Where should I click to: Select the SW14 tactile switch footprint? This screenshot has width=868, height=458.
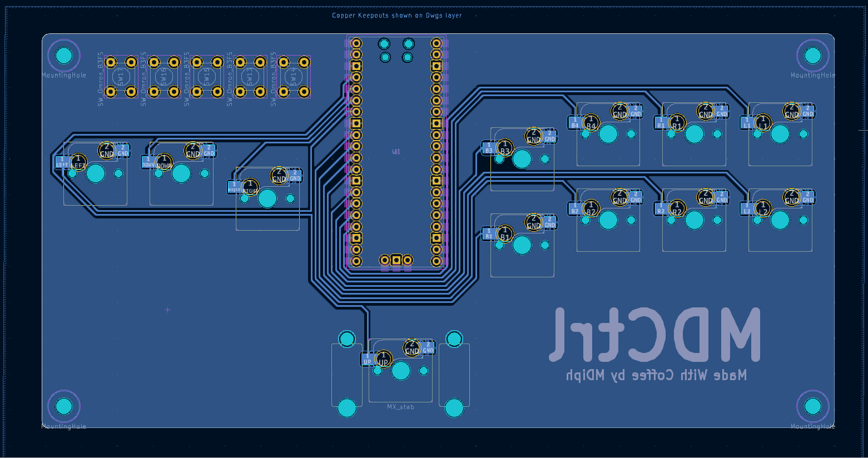click(293, 77)
